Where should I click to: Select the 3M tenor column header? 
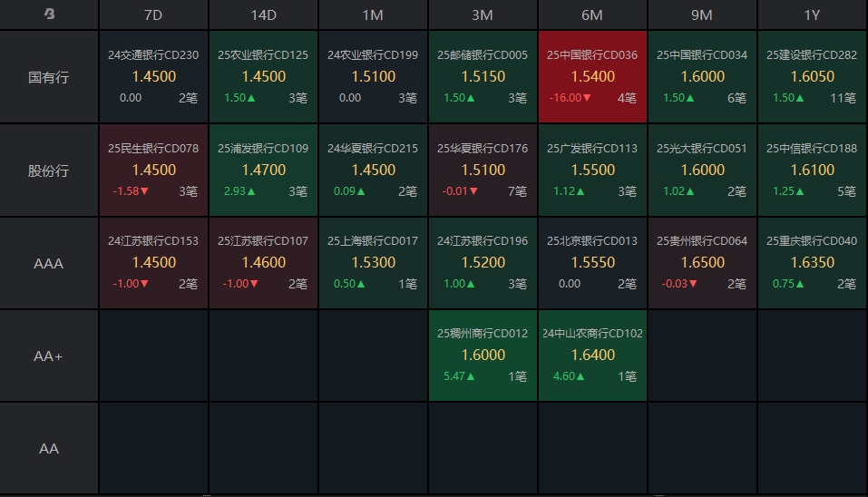[x=483, y=15]
